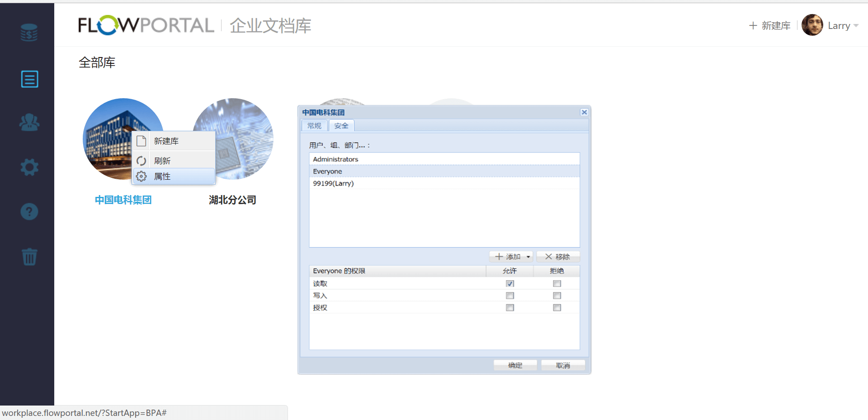868x420 pixels.
Task: Switch to the 常规 tab
Action: pyautogui.click(x=314, y=126)
